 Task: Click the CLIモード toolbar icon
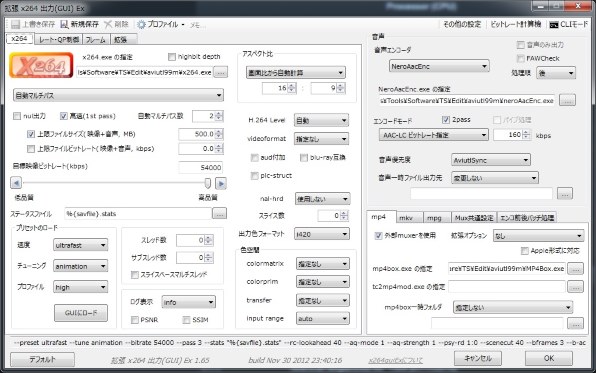click(554, 25)
